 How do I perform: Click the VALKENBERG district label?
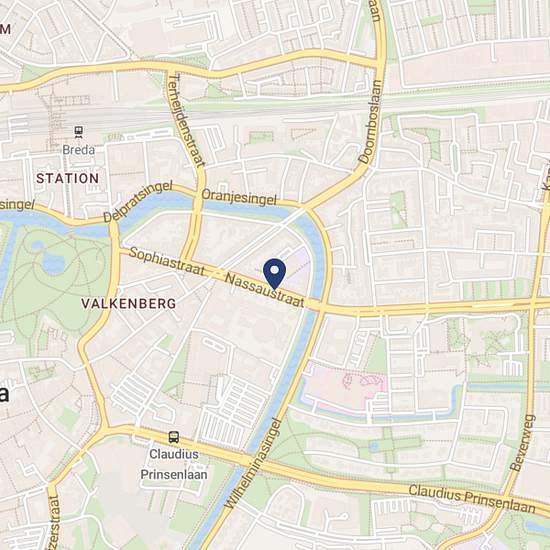click(128, 303)
